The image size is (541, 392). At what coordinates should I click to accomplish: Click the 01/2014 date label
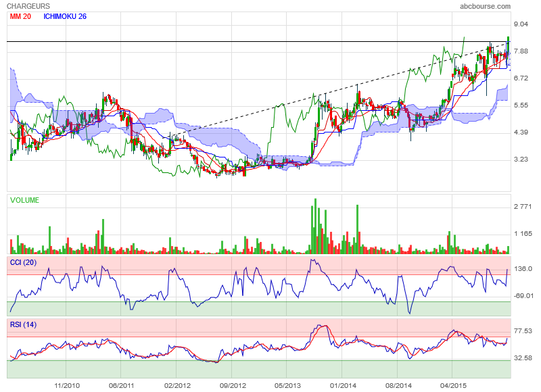(343, 385)
